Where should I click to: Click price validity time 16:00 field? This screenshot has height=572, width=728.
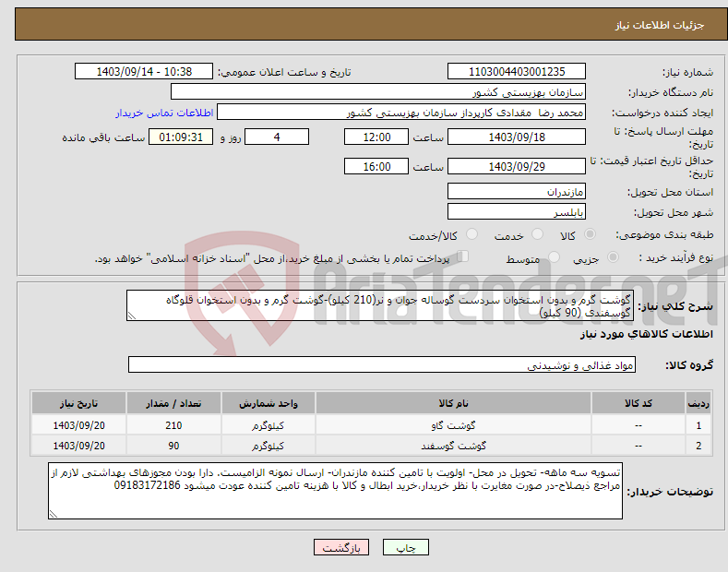(376, 166)
